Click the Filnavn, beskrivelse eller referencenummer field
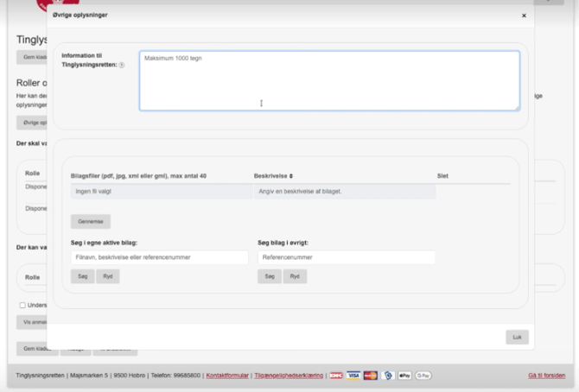The width and height of the screenshot is (579, 392). coord(159,257)
